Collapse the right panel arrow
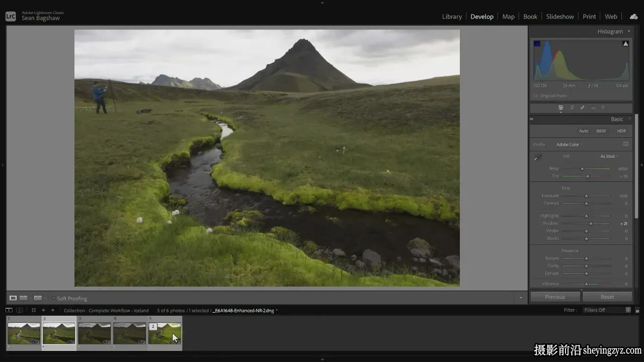The height and width of the screenshot is (362, 644). (641, 164)
